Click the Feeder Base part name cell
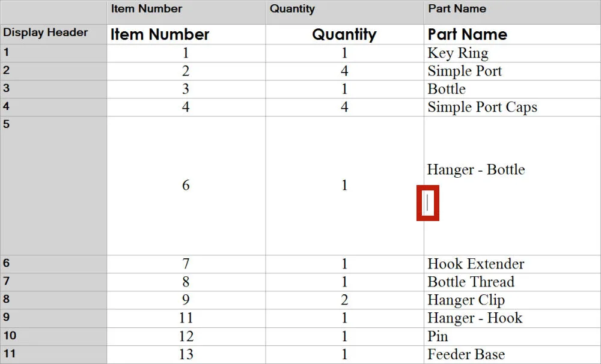601x364 pixels. pyautogui.click(x=513, y=355)
